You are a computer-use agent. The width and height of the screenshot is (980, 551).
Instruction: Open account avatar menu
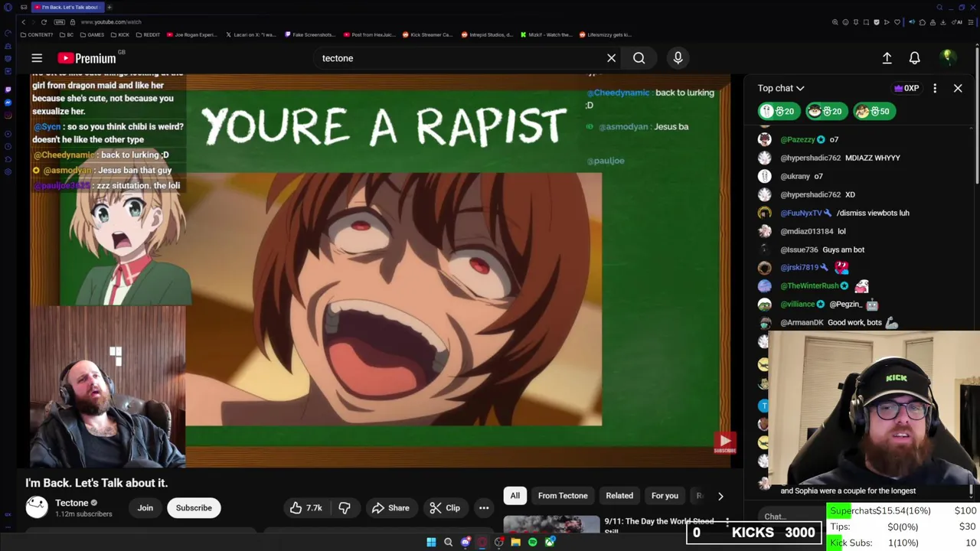coord(947,58)
